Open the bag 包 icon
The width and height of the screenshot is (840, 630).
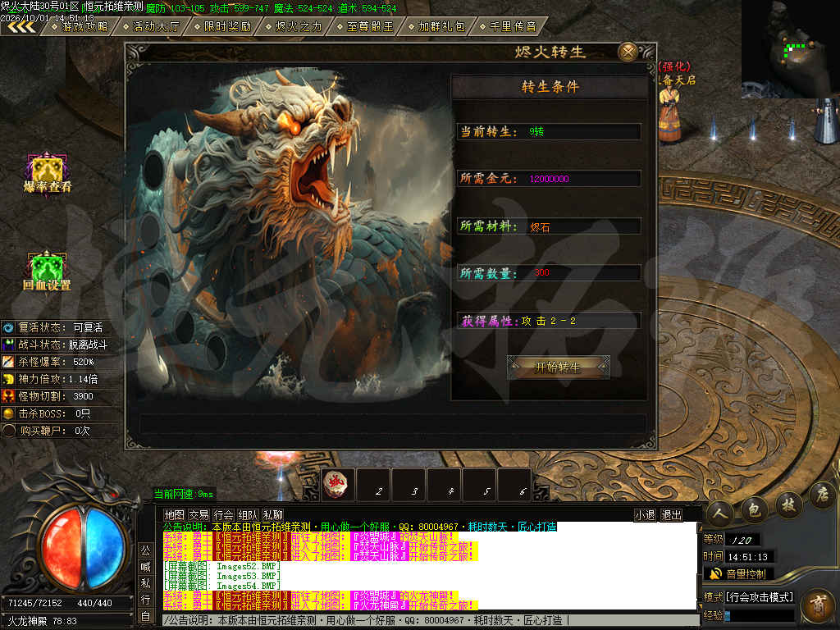(x=755, y=509)
